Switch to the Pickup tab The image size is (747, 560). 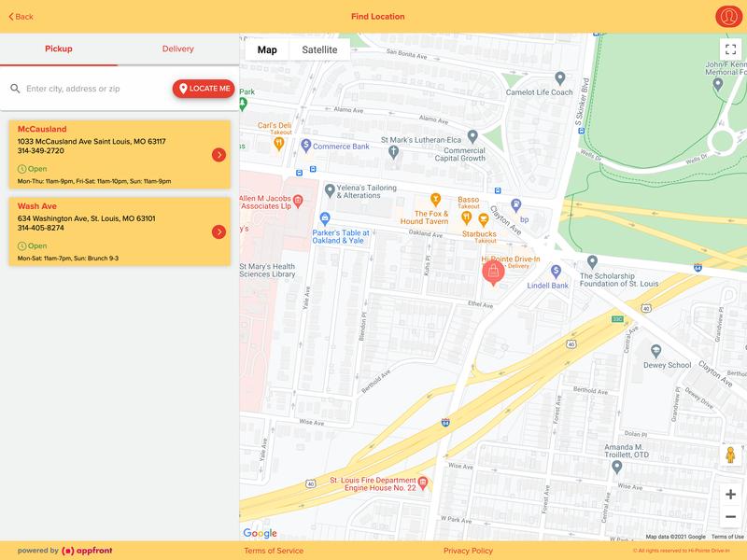[59, 49]
